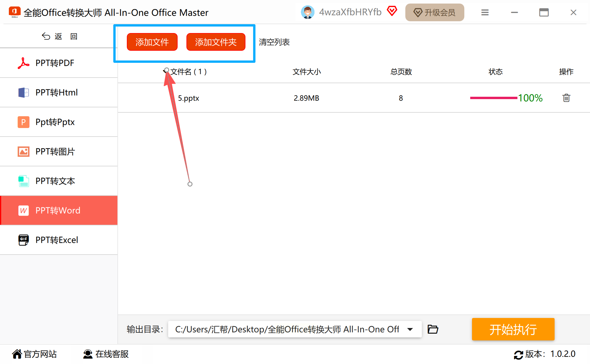Start conversion with 开始执行

point(513,329)
